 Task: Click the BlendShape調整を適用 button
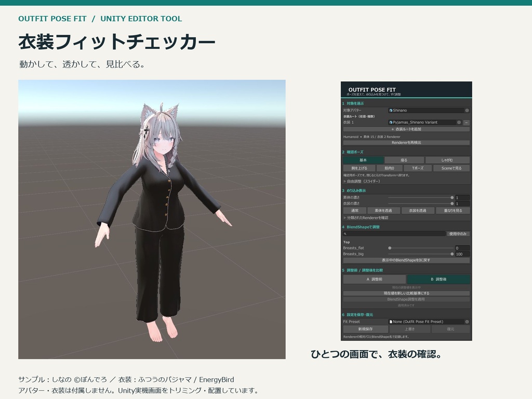click(406, 299)
